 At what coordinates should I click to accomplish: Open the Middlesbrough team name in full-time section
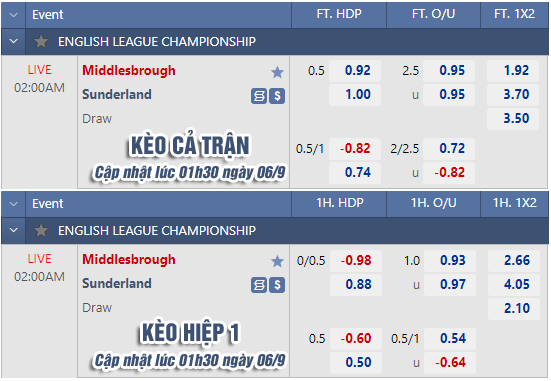point(129,71)
